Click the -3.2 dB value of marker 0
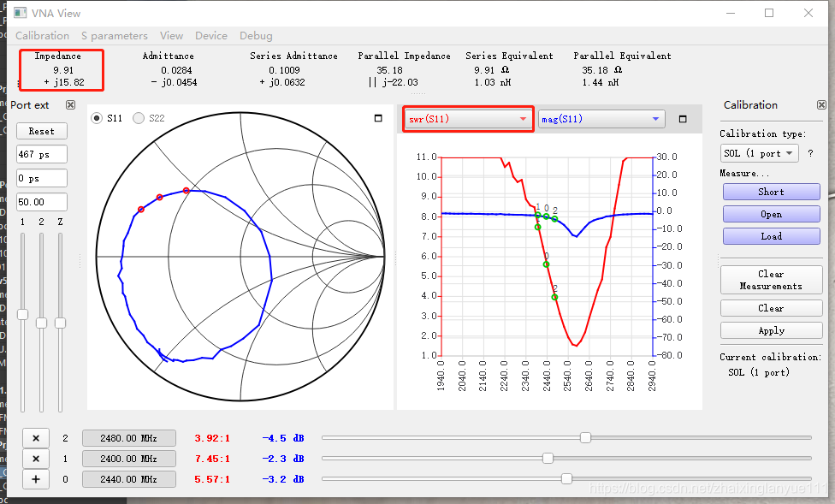 click(x=283, y=479)
